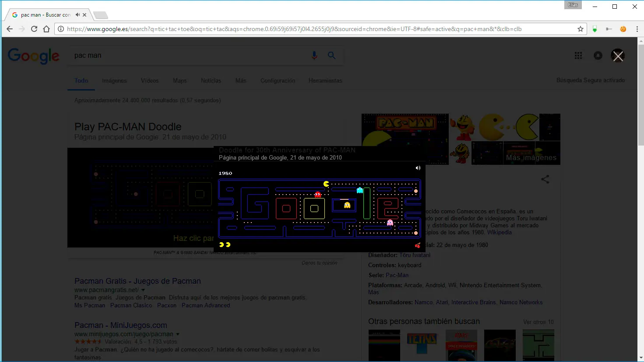This screenshot has height=362, width=644.
Task: Open the Herramientas search tools
Action: [x=325, y=80]
